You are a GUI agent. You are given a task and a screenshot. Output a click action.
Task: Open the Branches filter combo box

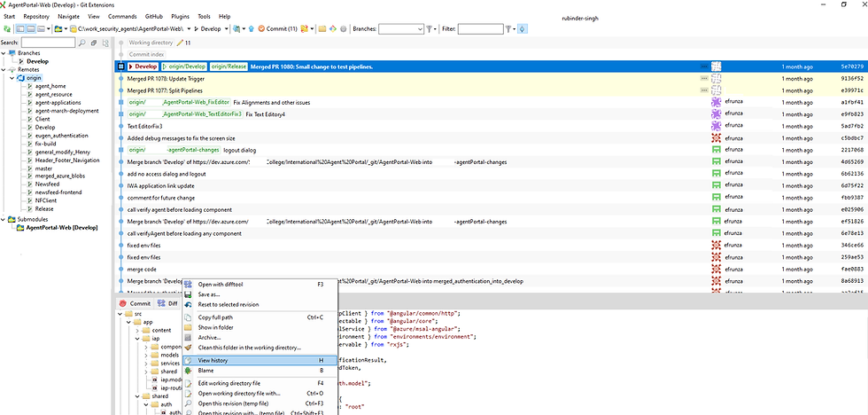(x=400, y=28)
